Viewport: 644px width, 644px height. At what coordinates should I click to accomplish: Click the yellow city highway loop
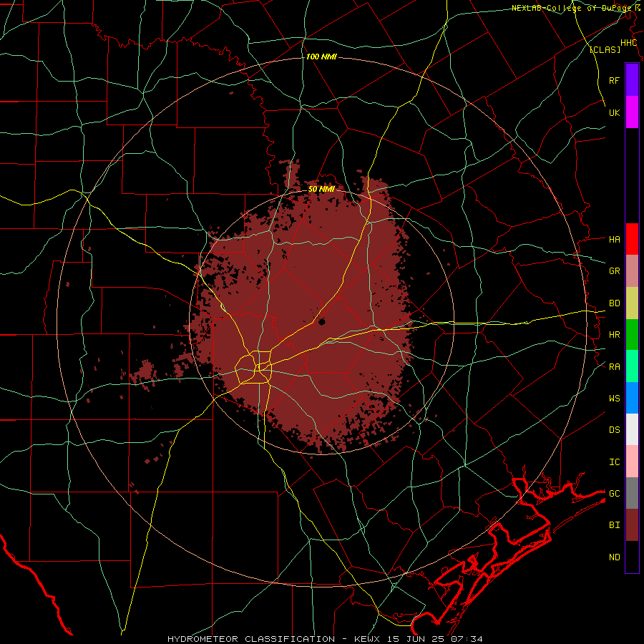point(254,367)
